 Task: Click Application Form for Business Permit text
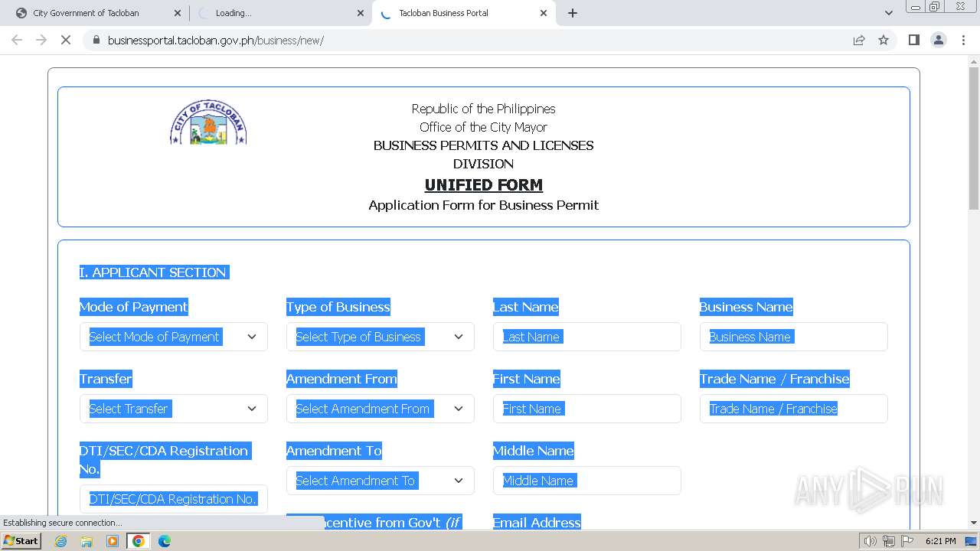click(x=484, y=205)
